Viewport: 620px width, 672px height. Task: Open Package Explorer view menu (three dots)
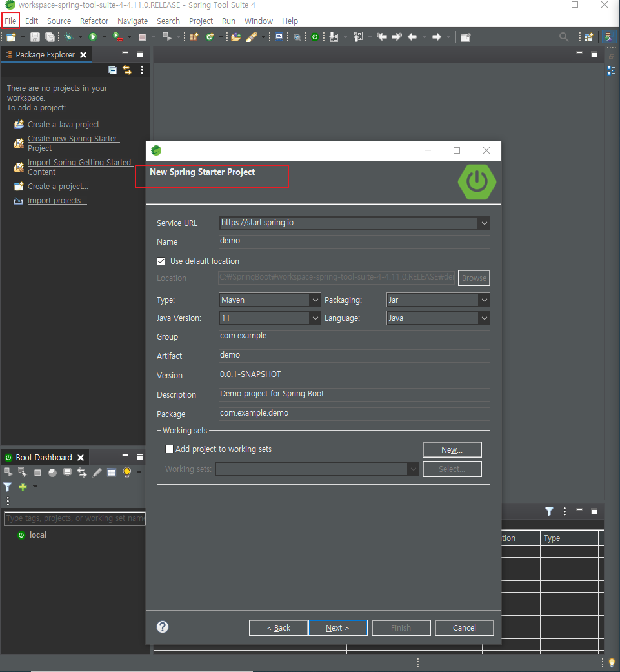pos(142,70)
